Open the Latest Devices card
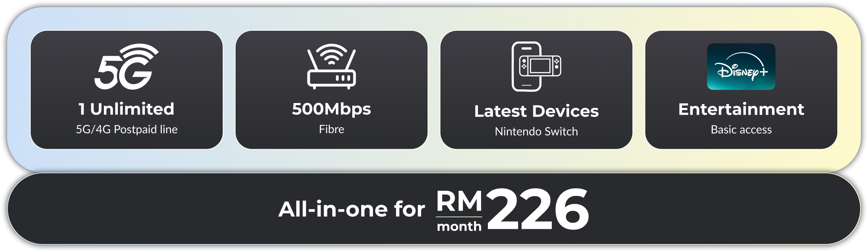The height and width of the screenshot is (252, 868). [x=536, y=90]
